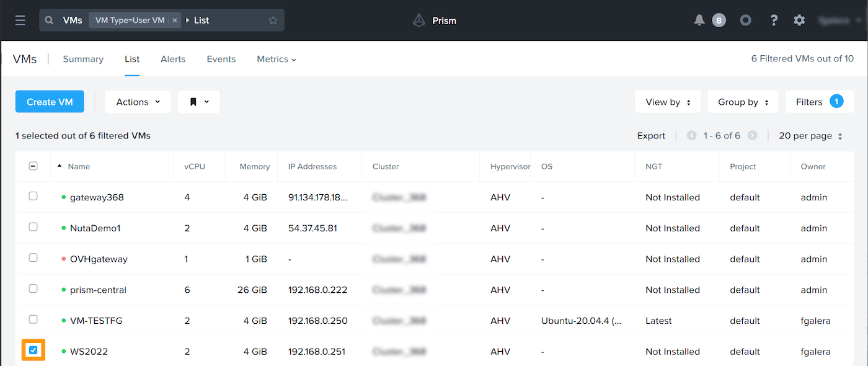868x366 pixels.
Task: Open the alerts bell notifications
Action: [699, 20]
